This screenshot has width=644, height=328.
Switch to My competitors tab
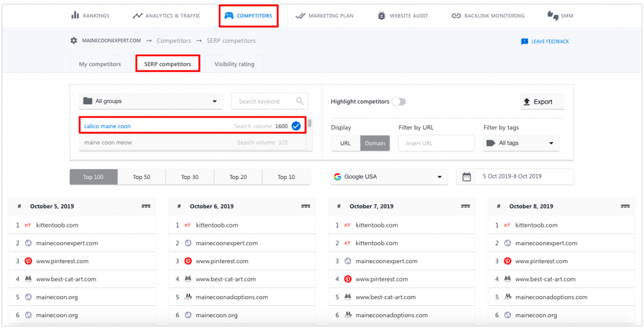(100, 64)
